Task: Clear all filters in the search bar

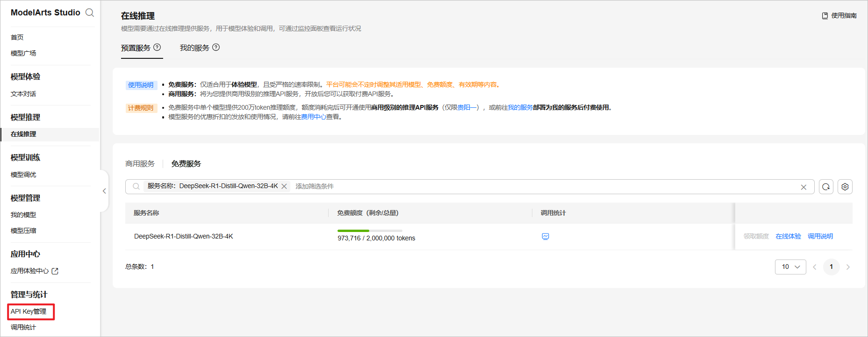Action: [803, 187]
